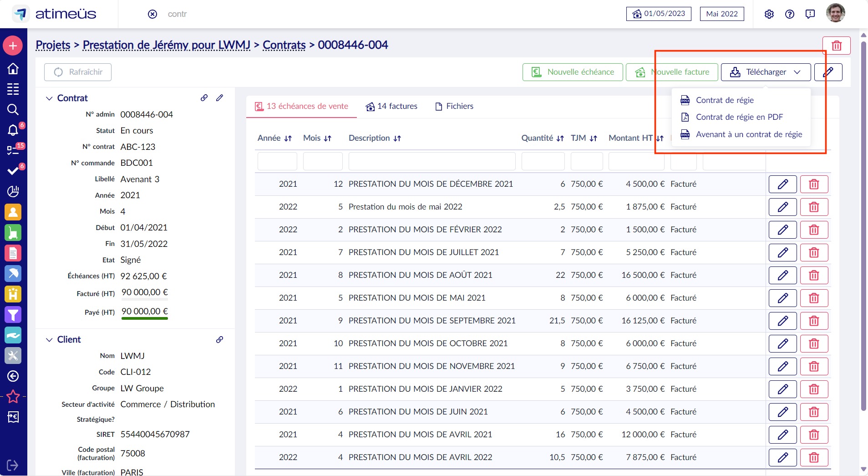Click the search magnifier in sidebar
This screenshot has width=868, height=476.
coord(13,110)
